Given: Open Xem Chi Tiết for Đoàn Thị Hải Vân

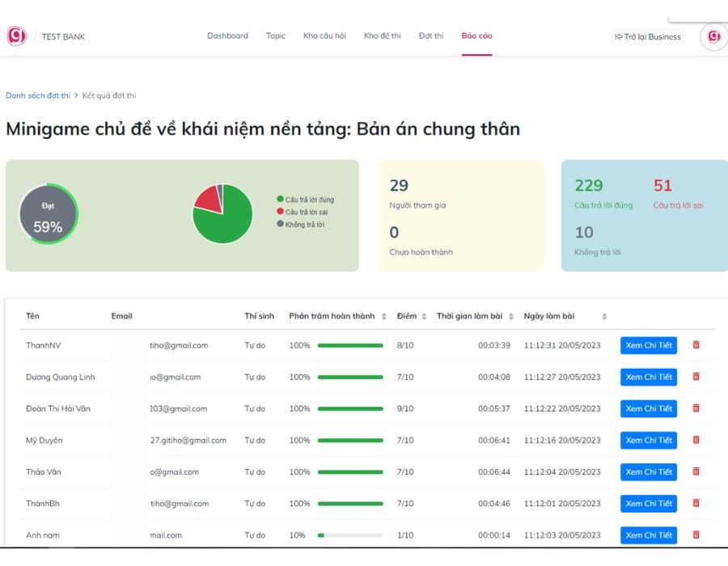Looking at the screenshot, I should [648, 408].
